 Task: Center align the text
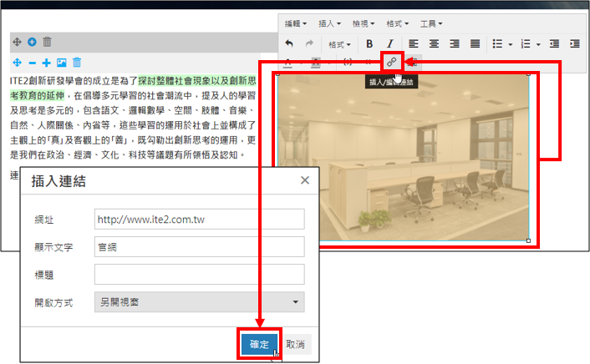pos(435,44)
